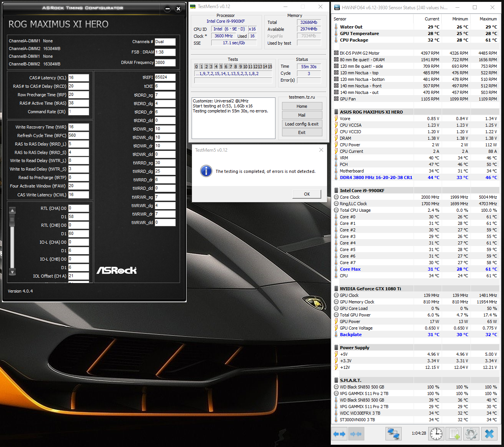Screen dimensions: 504x447
Task: Click the fan icon beside GPU Fan row
Action: point(336,99)
